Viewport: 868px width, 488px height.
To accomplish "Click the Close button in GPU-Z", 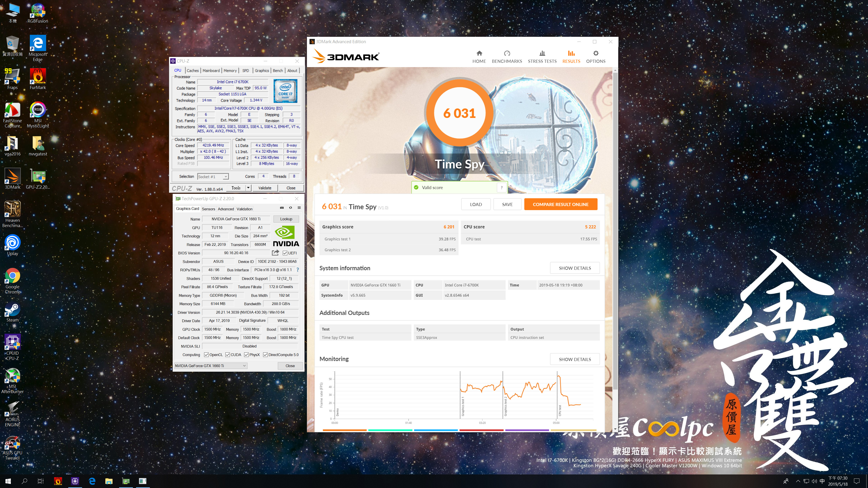I will coord(290,366).
